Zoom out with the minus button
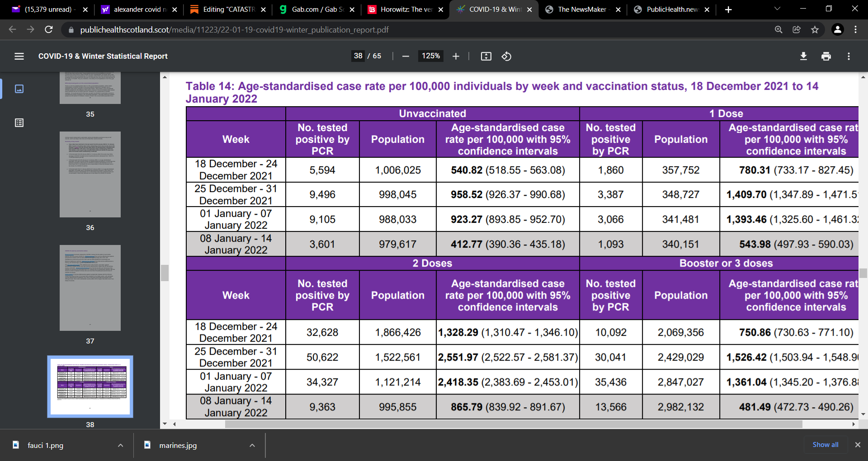Screen dimensions: 868x461 406,56
